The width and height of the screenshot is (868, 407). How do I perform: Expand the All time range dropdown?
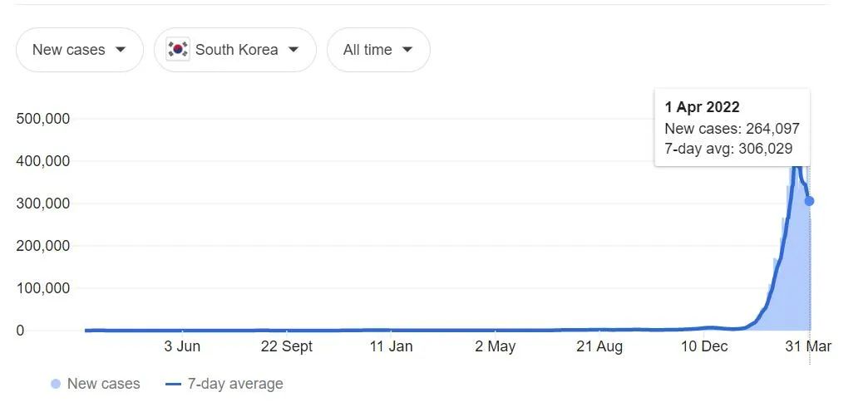[377, 50]
